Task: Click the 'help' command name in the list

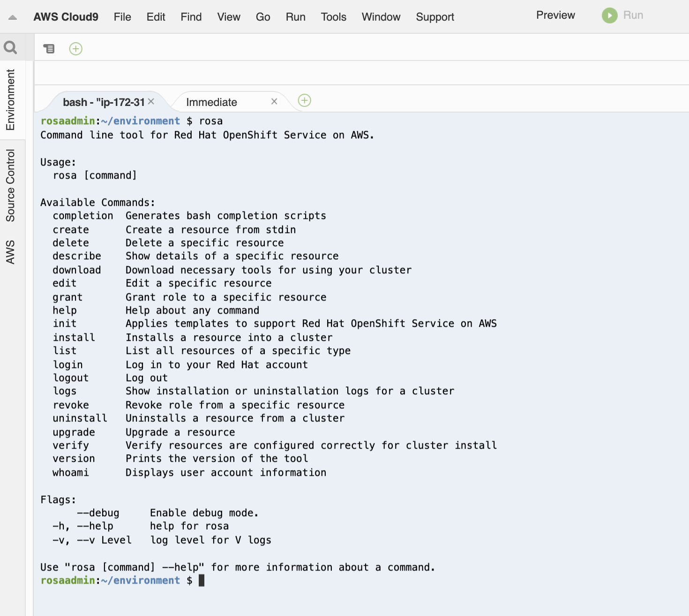Action: click(x=65, y=310)
